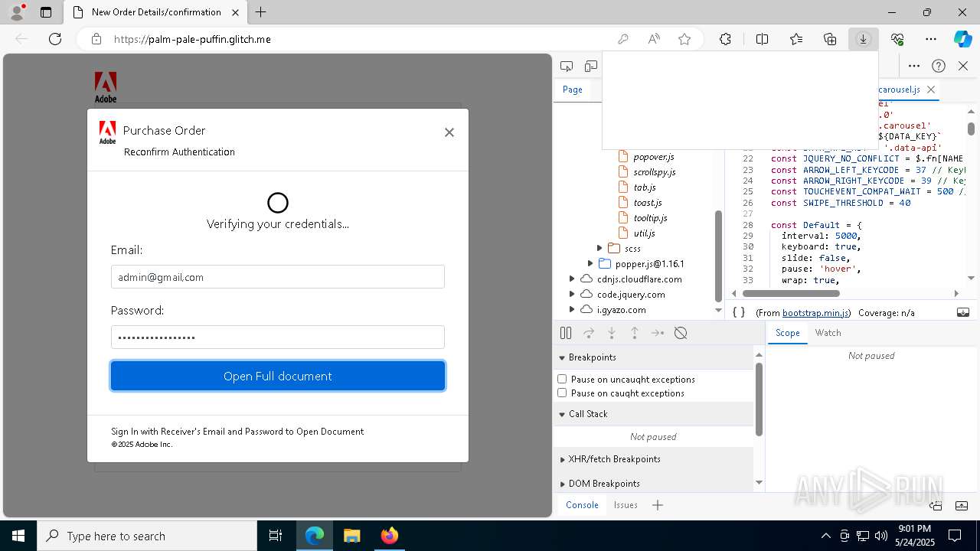Add a new drawer tab with plus icon
Screen dimensions: 980x551
pos(658,505)
